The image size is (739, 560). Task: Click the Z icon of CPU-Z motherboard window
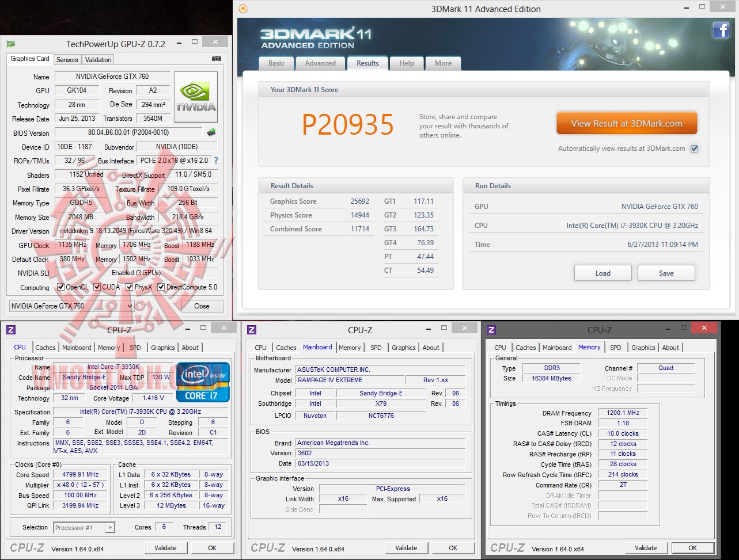(251, 329)
